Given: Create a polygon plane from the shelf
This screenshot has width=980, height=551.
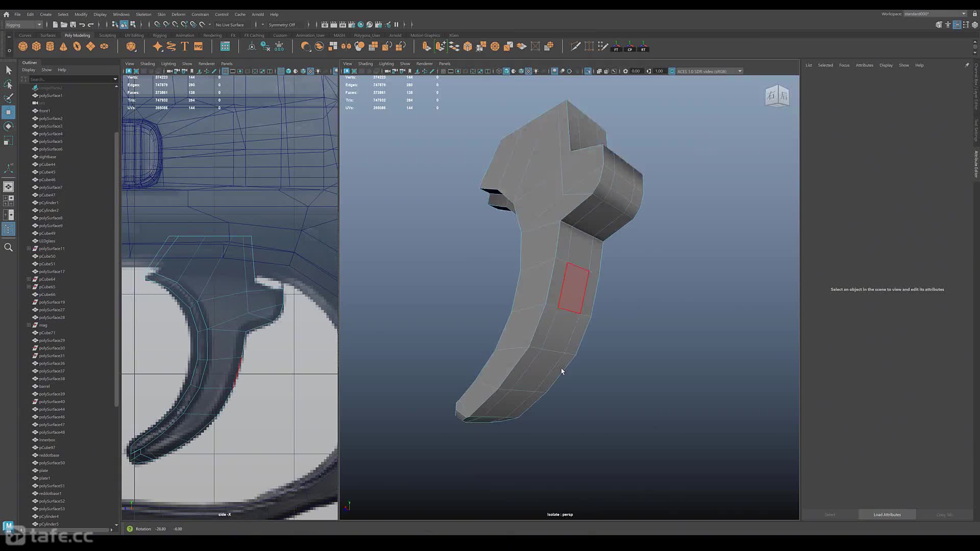Looking at the screenshot, I should (90, 46).
